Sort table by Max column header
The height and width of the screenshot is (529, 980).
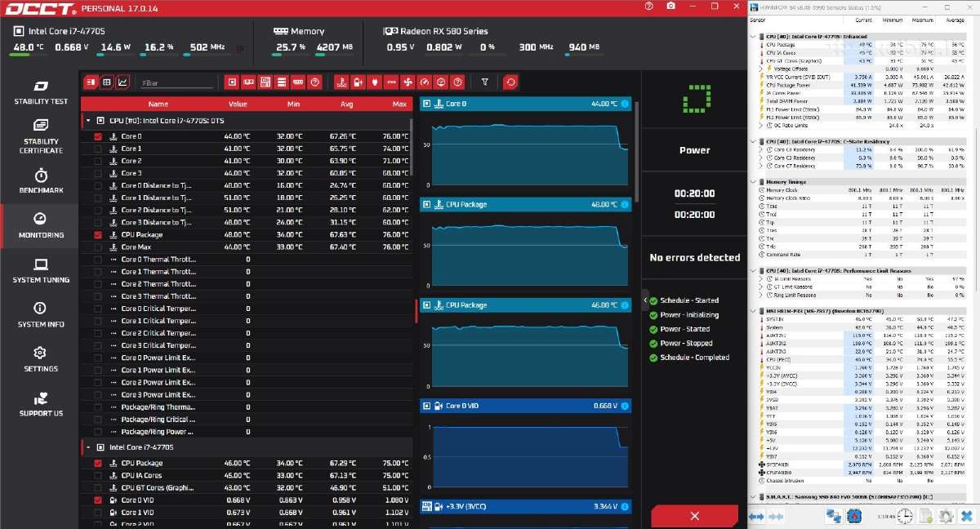(399, 104)
